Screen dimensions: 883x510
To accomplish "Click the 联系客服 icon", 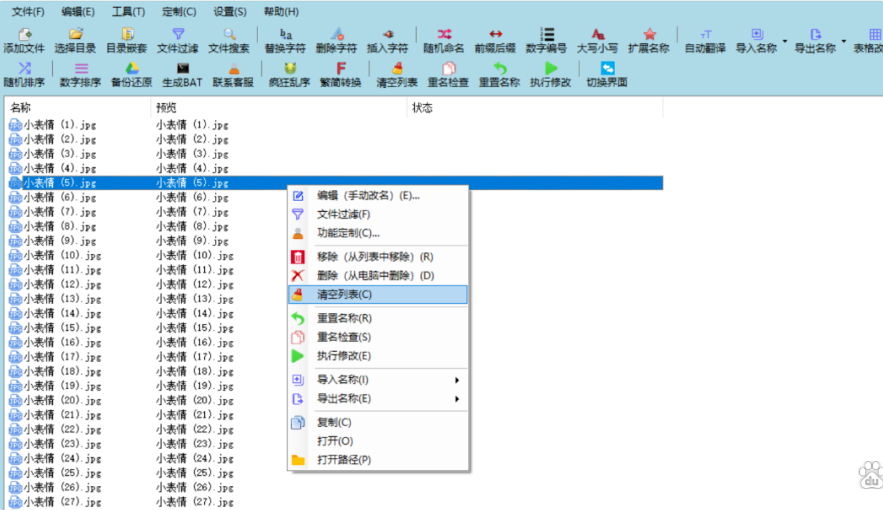I will pos(233,69).
